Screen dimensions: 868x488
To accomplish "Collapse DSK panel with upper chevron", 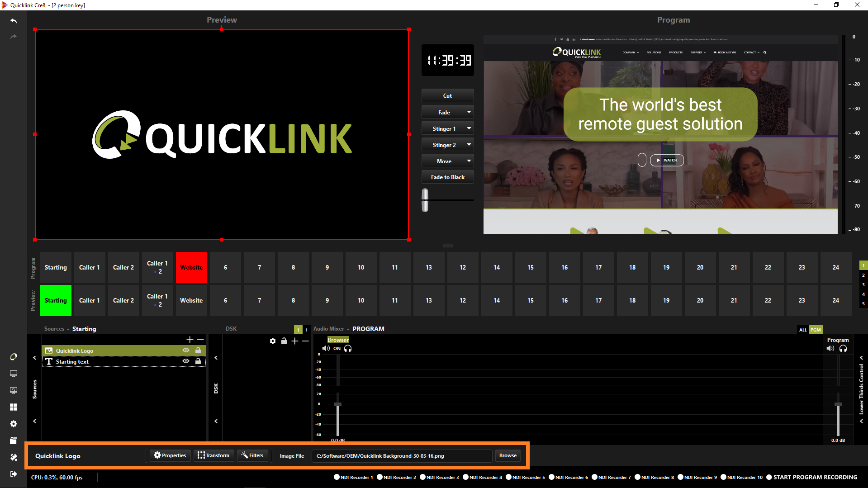I will (x=216, y=358).
